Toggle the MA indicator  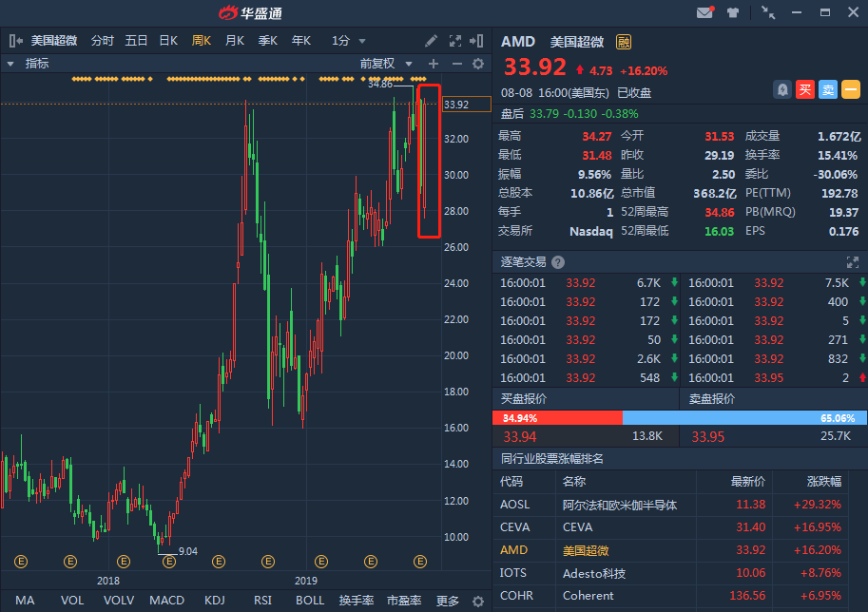pyautogui.click(x=25, y=601)
